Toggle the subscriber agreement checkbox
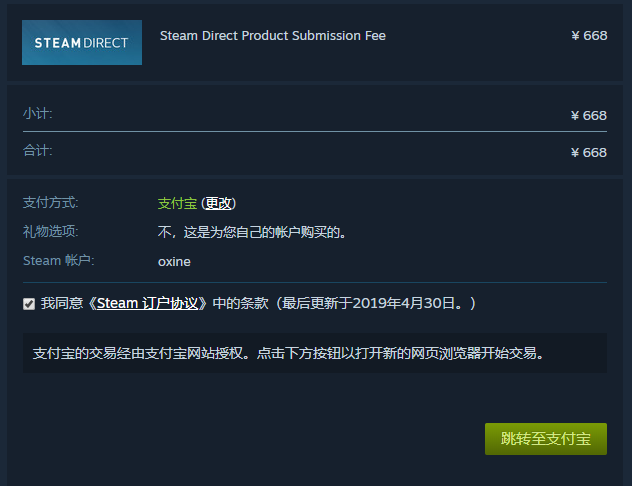This screenshot has width=632, height=486. tap(29, 303)
